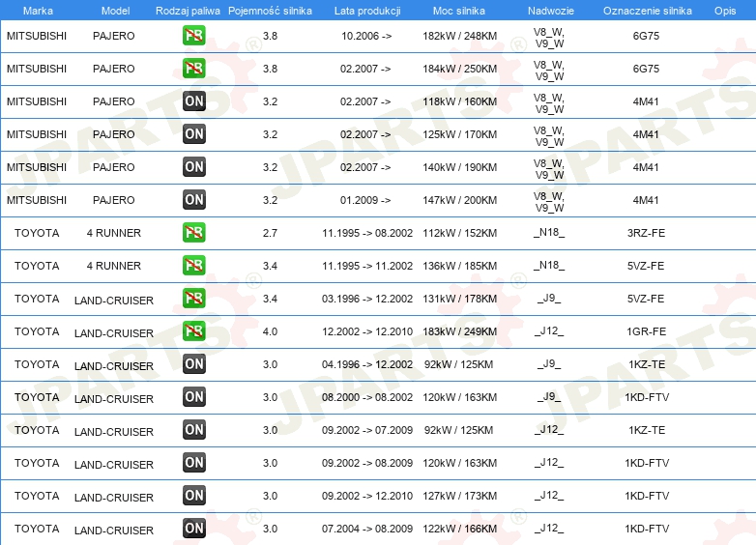Click the date range 12.2002 -> 12.2010

(367, 331)
